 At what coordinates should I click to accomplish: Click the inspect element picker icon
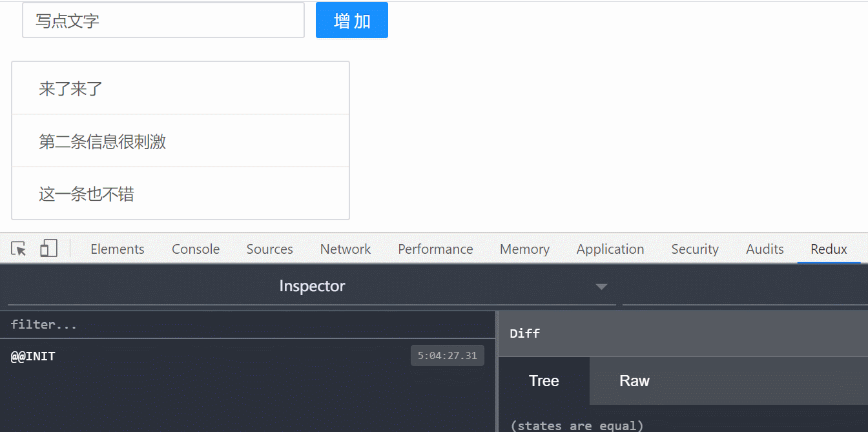(x=19, y=249)
